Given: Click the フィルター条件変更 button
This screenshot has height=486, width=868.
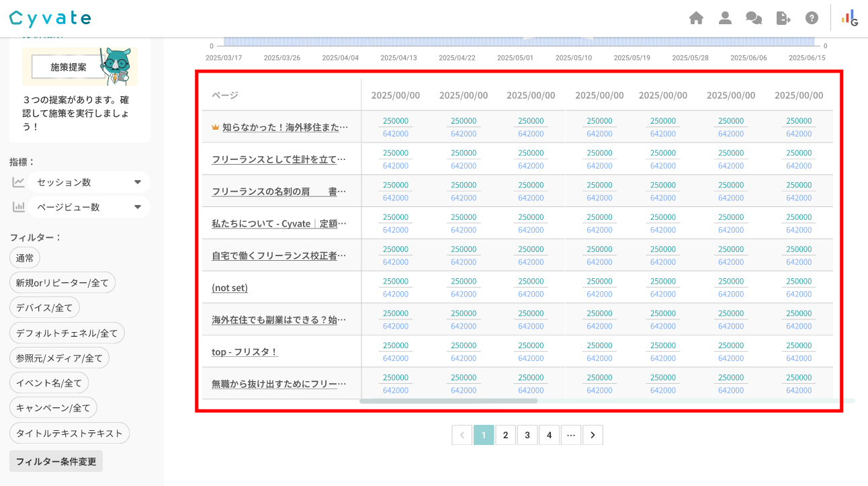Looking at the screenshot, I should click(x=56, y=461).
